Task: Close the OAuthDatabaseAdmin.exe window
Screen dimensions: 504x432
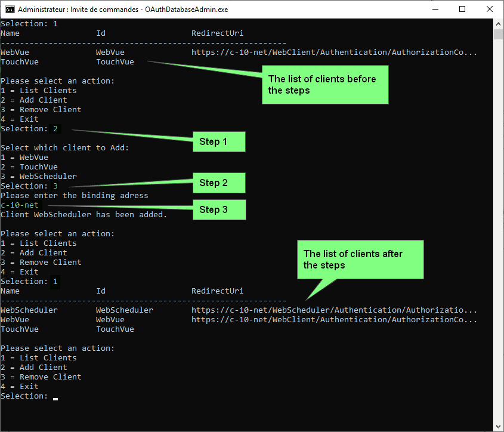Action: 490,10
